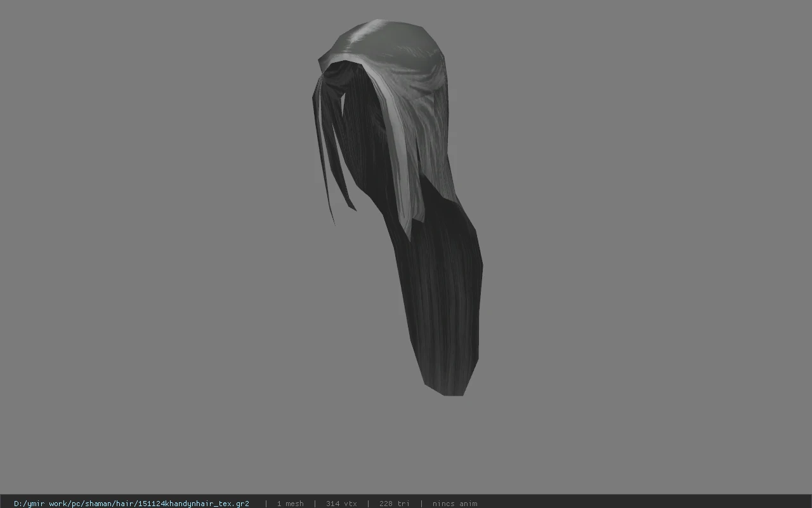Click the "nincs anim" status text
Image resolution: width=812 pixels, height=508 pixels.
coord(455,504)
